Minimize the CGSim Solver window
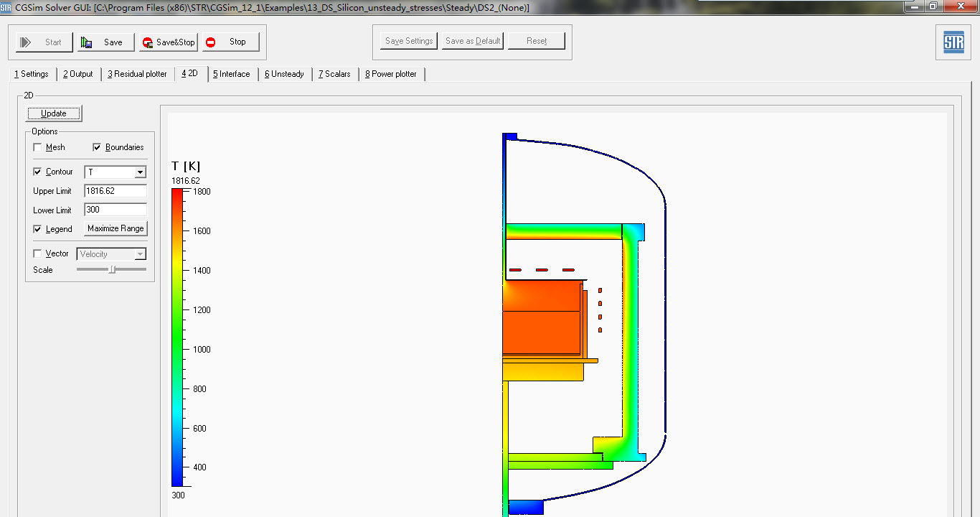 click(x=915, y=6)
